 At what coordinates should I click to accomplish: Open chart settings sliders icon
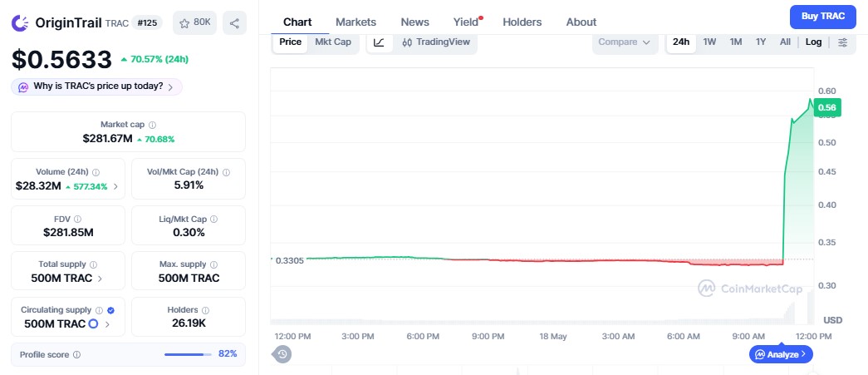(842, 42)
